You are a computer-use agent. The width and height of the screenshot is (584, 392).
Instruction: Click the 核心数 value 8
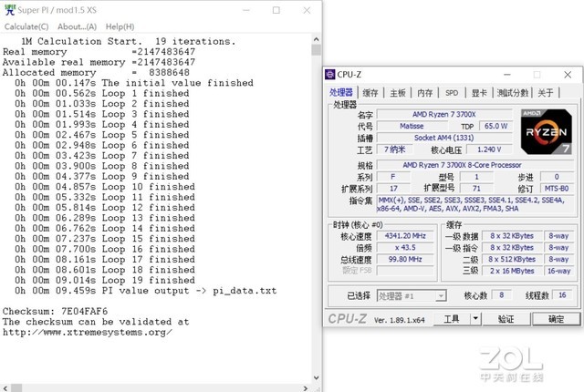coord(502,295)
